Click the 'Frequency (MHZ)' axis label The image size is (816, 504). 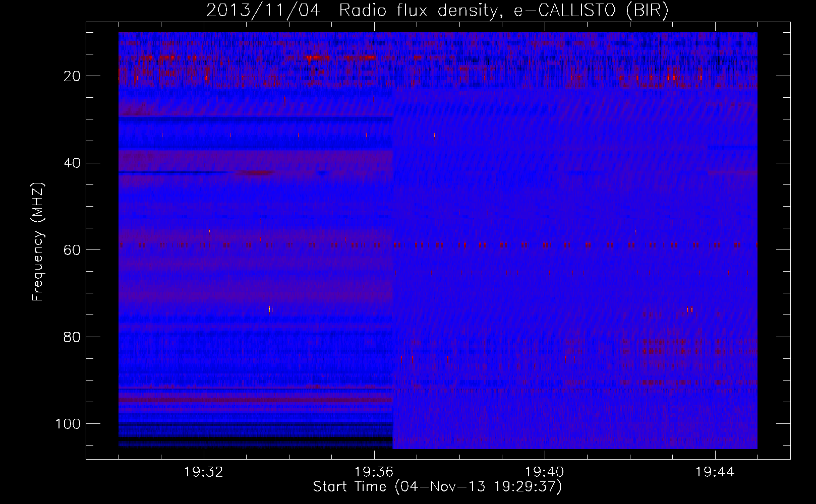[38, 241]
